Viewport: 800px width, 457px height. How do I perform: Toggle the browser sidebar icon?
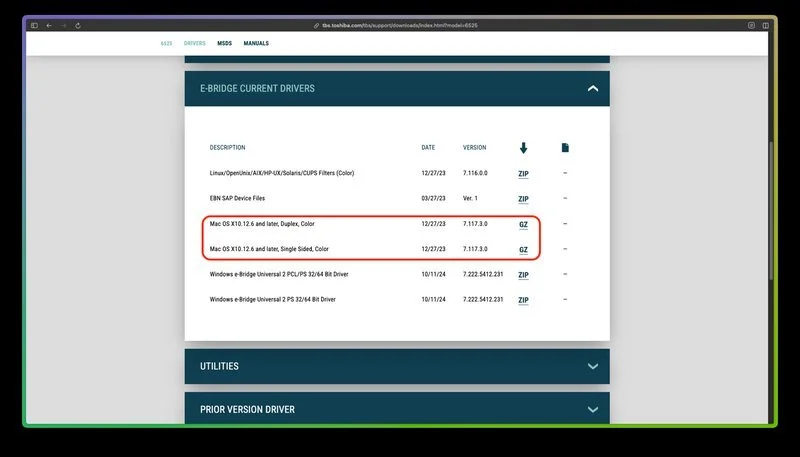34,26
